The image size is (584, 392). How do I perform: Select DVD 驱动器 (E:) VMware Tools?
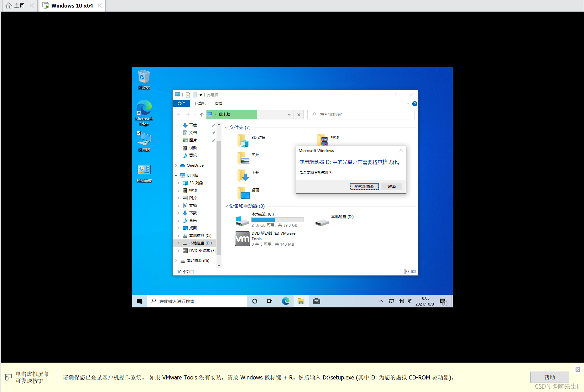coord(265,239)
